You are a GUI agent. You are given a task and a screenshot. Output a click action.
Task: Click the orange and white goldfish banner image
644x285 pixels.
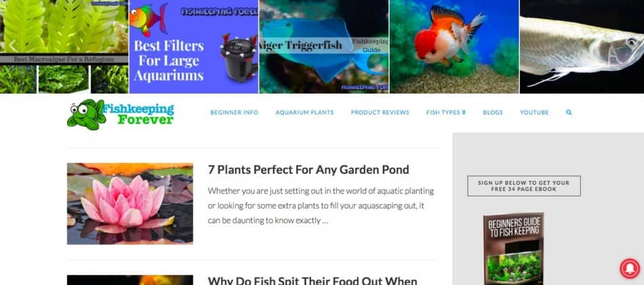click(454, 47)
